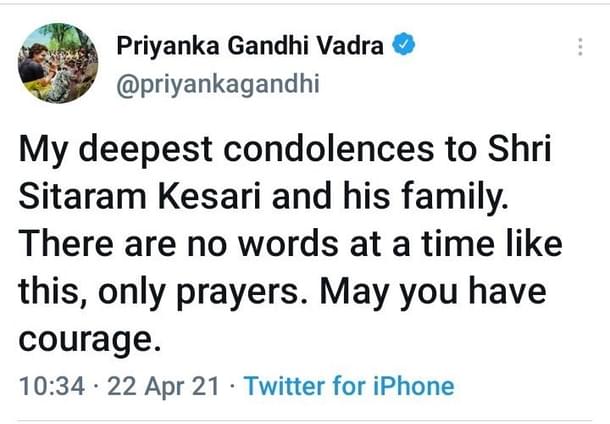
Task: Open the @priyankagandhi handle
Action: point(218,84)
